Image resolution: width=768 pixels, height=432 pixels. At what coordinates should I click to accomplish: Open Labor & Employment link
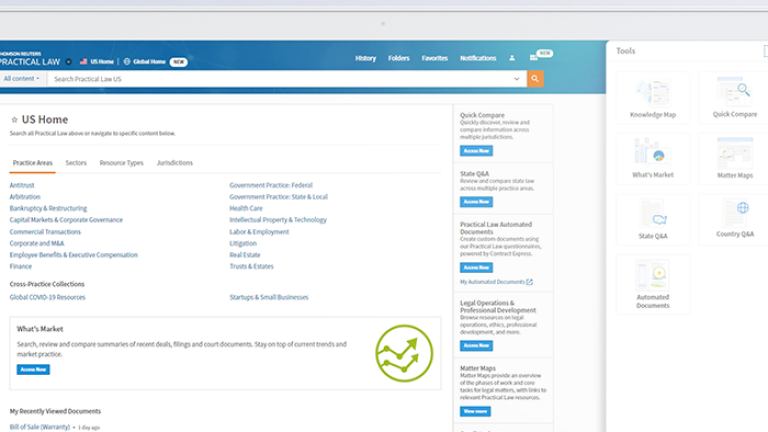pyautogui.click(x=259, y=232)
